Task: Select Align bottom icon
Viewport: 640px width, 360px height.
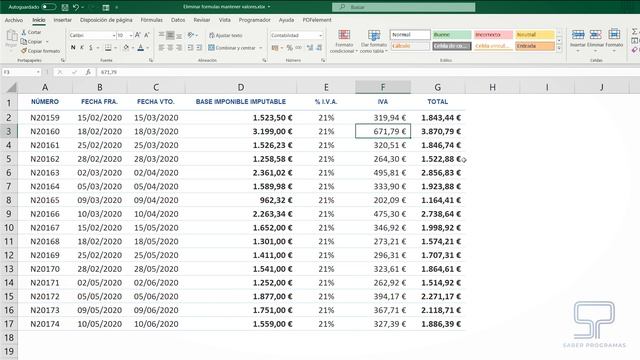Action: 179,36
